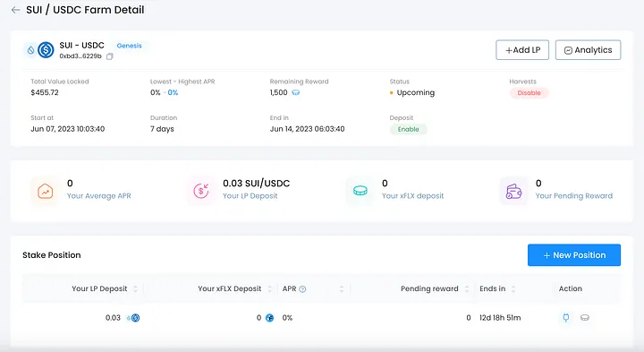644x352 pixels.
Task: Click the SUI / USDC Farm Detail title
Action: [x=85, y=10]
